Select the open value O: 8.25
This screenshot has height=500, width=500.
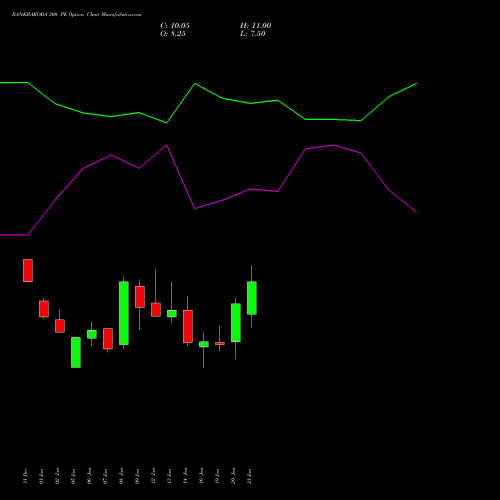173,34
